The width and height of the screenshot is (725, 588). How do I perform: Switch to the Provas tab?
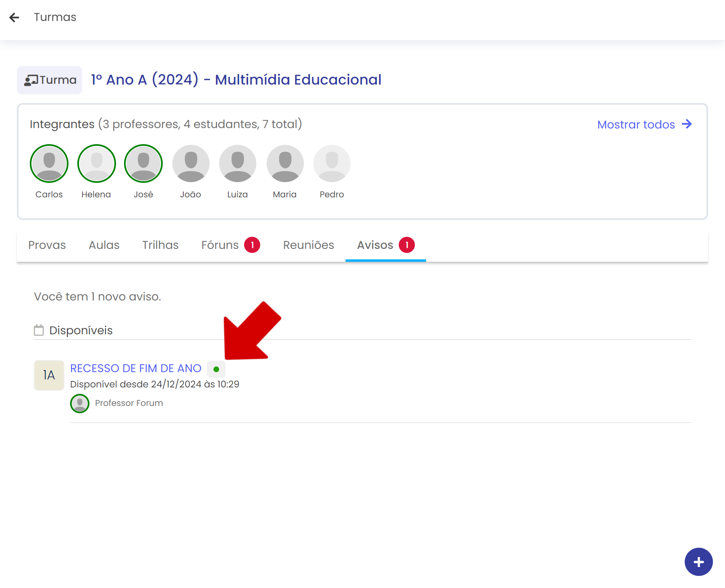(x=47, y=245)
